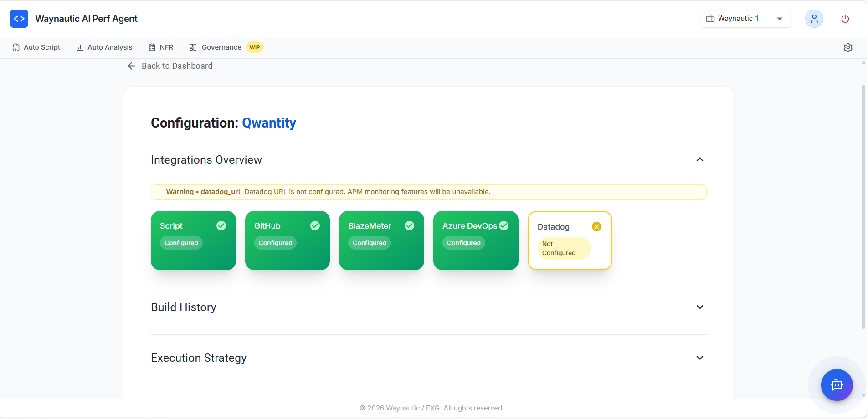Go to the NFR tab
The image size is (868, 420).
(x=161, y=47)
